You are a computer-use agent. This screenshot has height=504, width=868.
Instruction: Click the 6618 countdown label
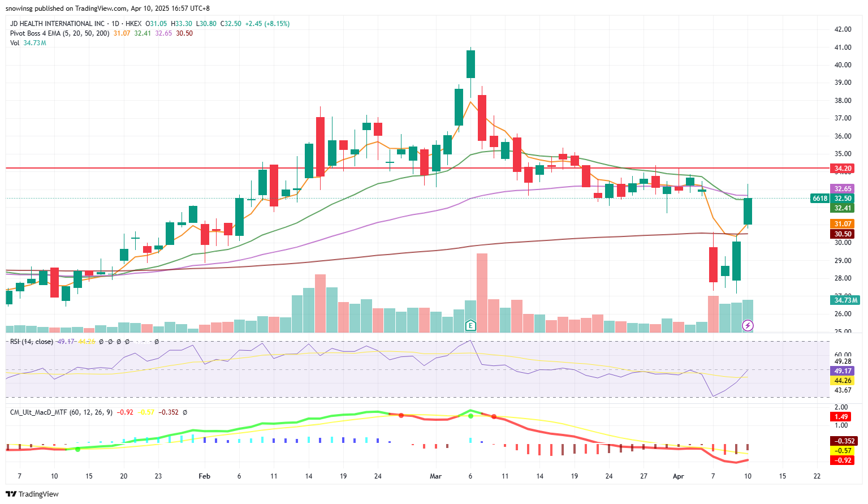click(x=820, y=198)
